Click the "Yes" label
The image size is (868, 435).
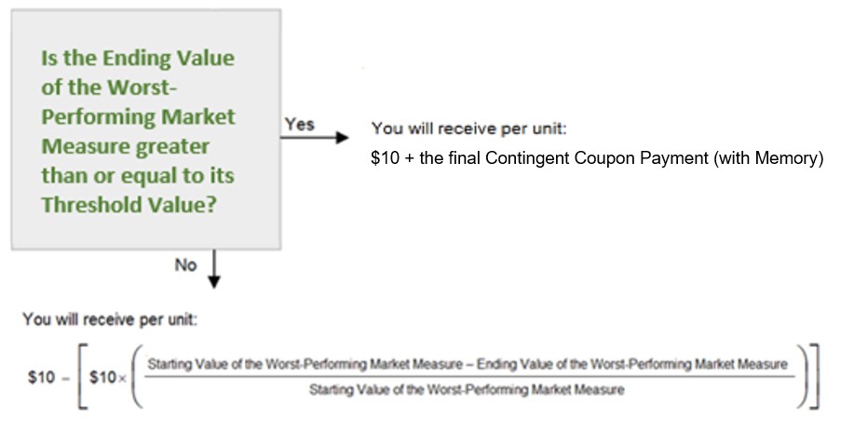[300, 124]
